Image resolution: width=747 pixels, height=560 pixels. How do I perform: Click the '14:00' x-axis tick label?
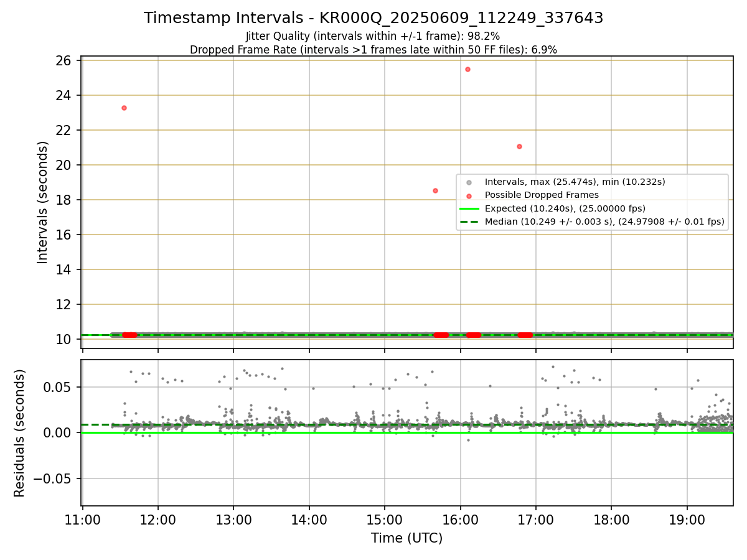coord(309,520)
